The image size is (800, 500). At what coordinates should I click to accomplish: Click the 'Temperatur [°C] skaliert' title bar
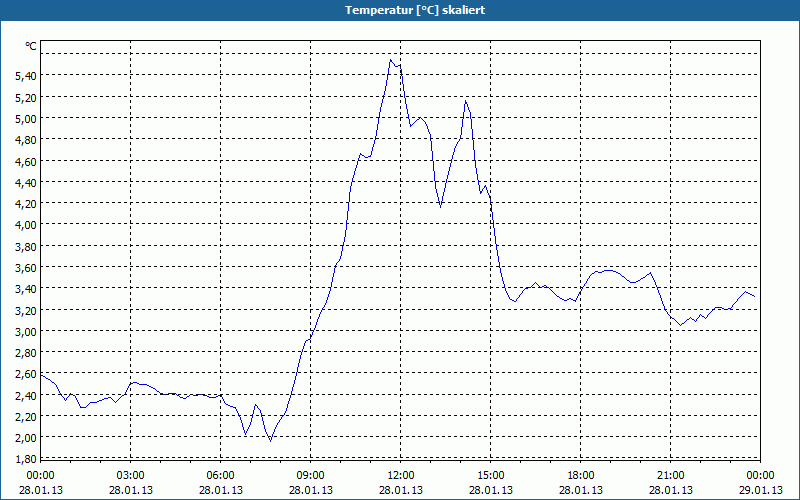click(x=400, y=10)
